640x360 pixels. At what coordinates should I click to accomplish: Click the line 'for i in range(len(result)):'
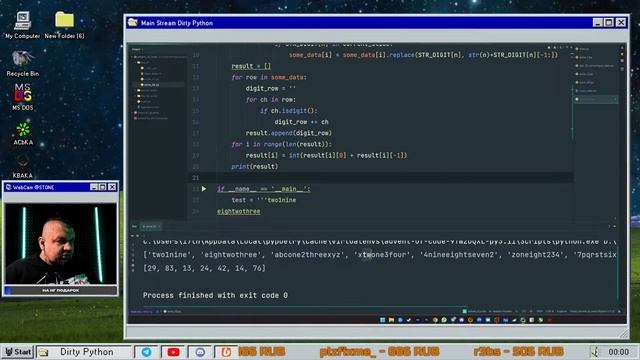point(281,144)
